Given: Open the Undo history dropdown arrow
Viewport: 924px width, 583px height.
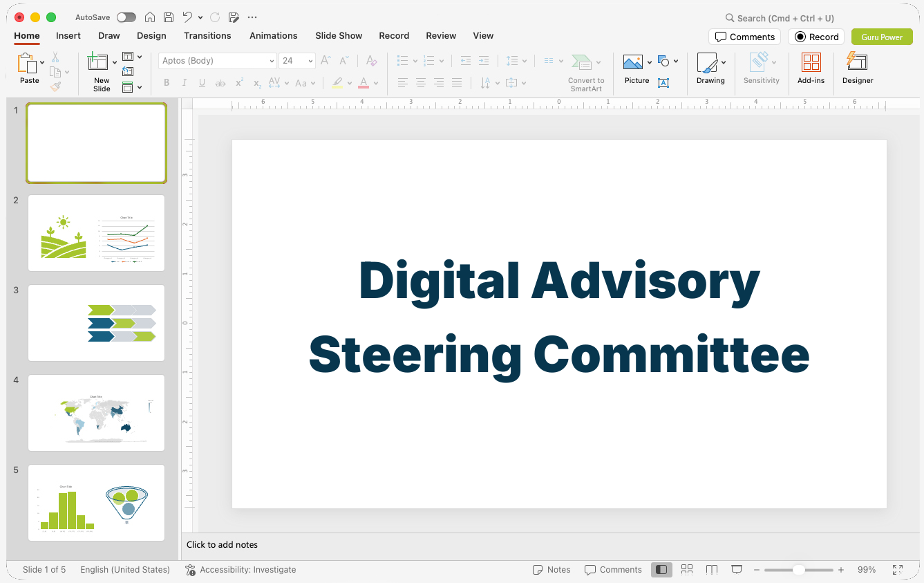Looking at the screenshot, I should (x=200, y=17).
